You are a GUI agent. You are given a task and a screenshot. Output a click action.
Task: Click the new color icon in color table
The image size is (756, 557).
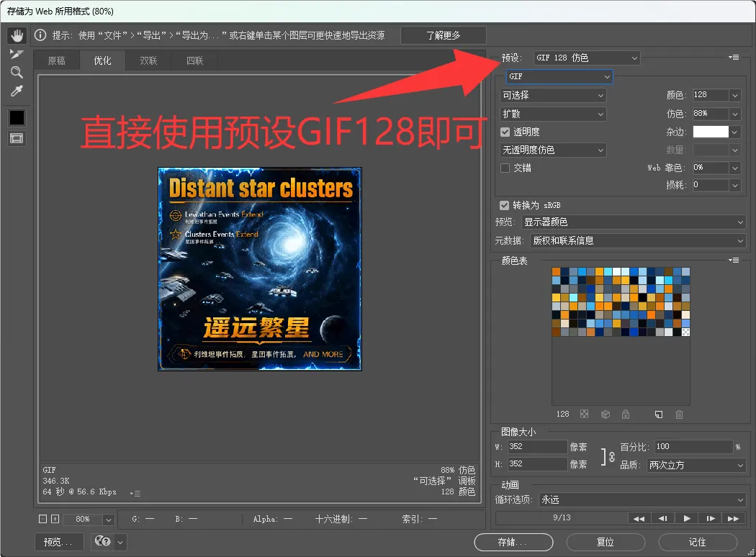[x=659, y=415]
